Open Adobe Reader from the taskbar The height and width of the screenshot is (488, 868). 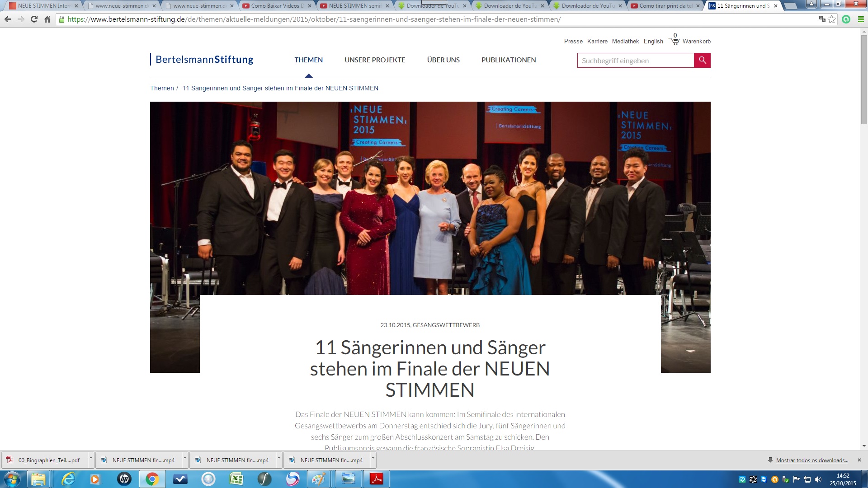(x=377, y=479)
